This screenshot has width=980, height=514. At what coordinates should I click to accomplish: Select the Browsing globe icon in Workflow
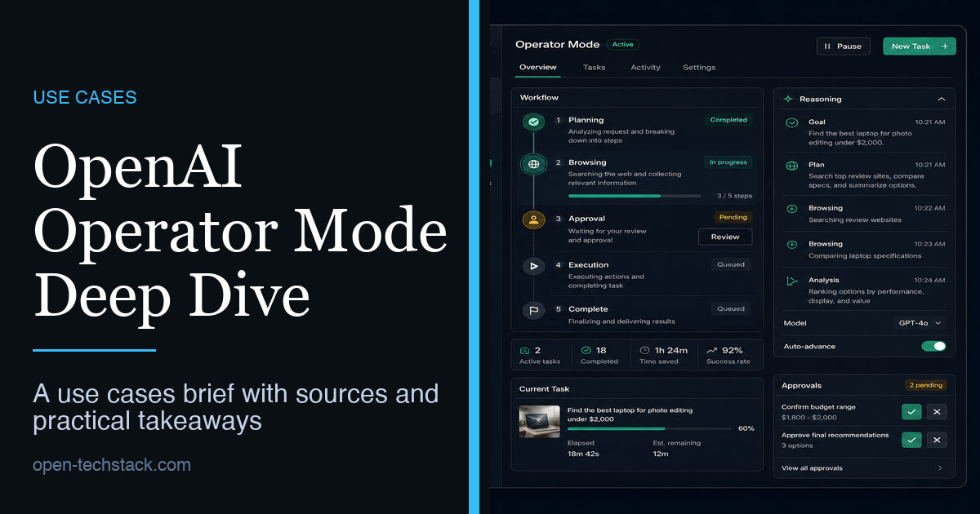click(x=533, y=163)
